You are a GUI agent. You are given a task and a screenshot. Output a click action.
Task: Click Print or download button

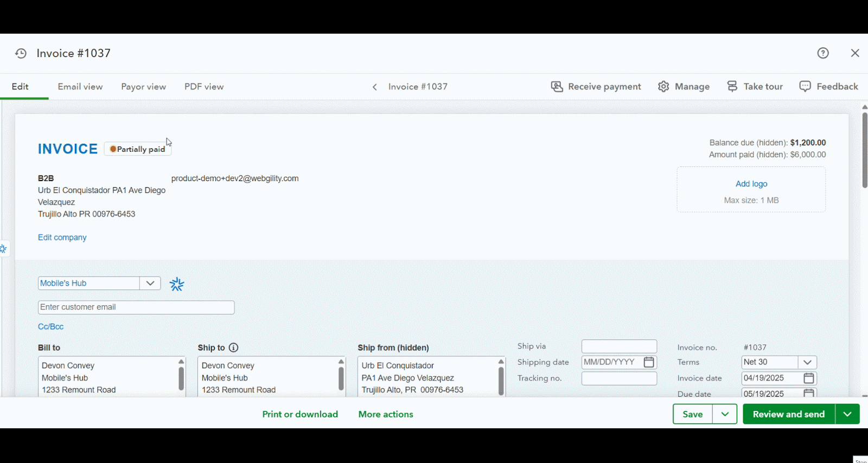[300, 414]
